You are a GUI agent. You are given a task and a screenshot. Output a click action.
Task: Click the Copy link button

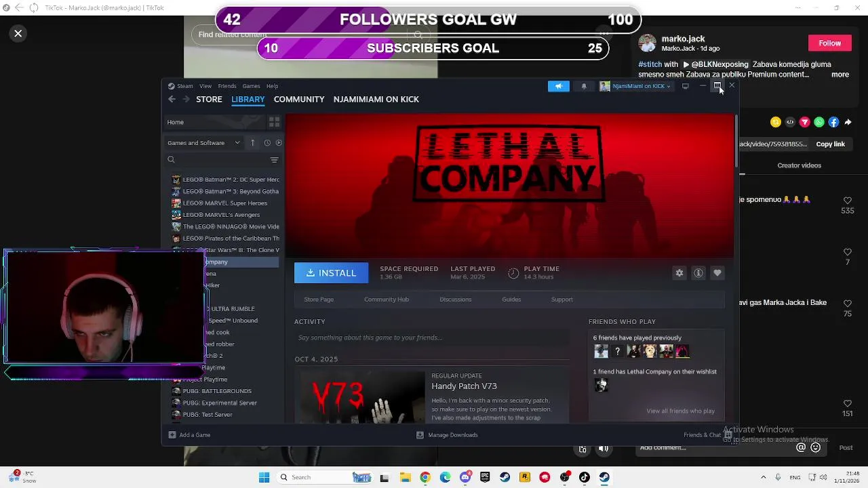pyautogui.click(x=830, y=144)
